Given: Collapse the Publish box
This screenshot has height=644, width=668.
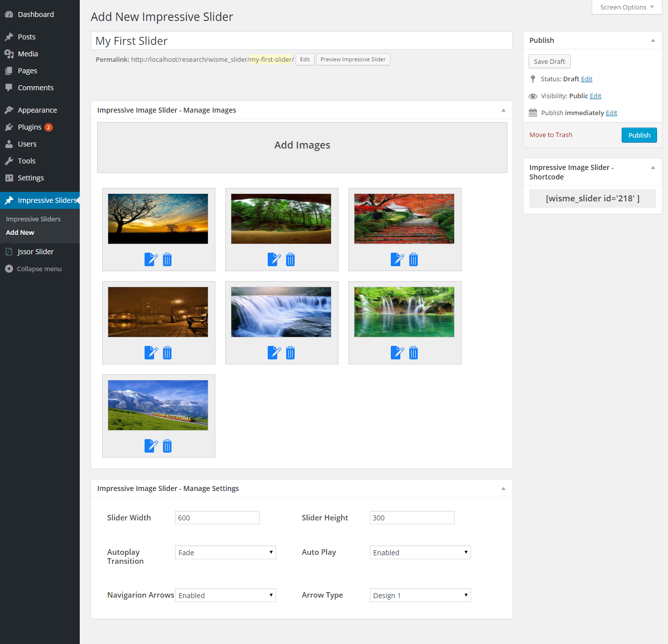Looking at the screenshot, I should coord(653,40).
